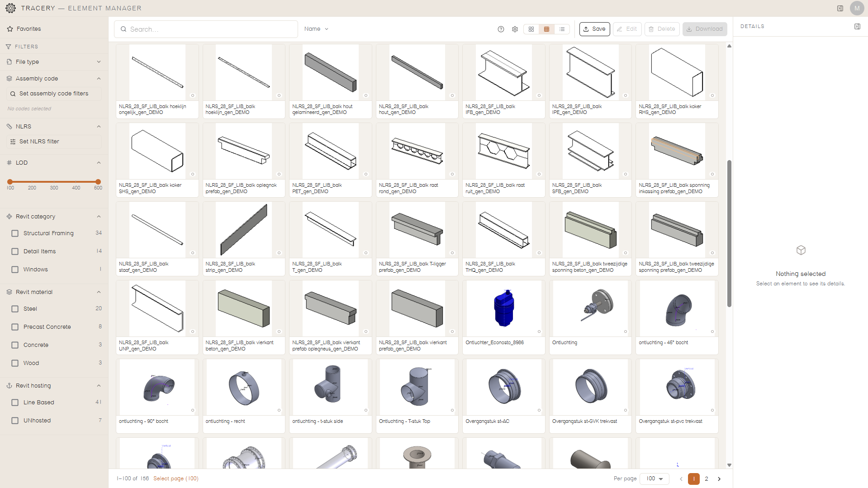Screen dimensions: 868x488
Task: Click the Filters funnel icon
Action: coord(9,47)
